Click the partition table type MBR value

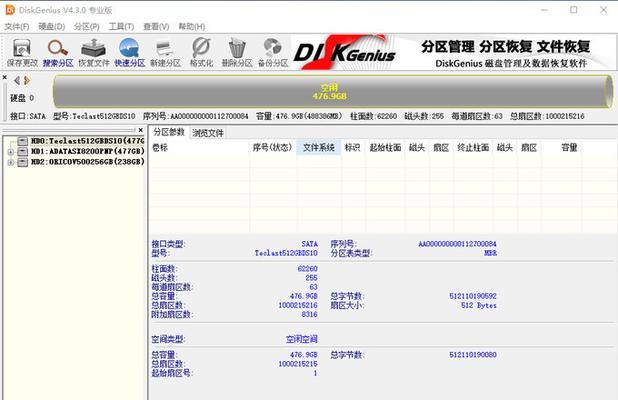[490, 253]
